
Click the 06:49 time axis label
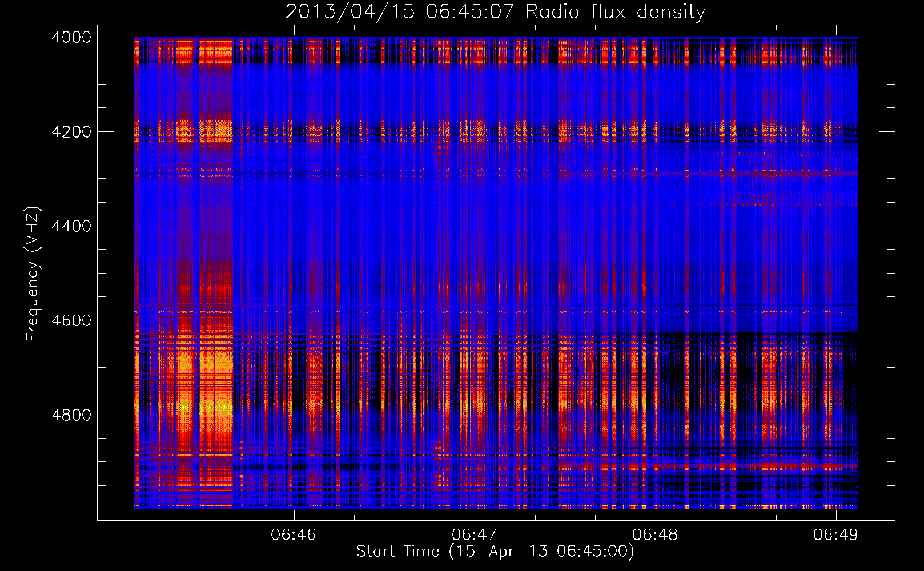click(x=835, y=534)
